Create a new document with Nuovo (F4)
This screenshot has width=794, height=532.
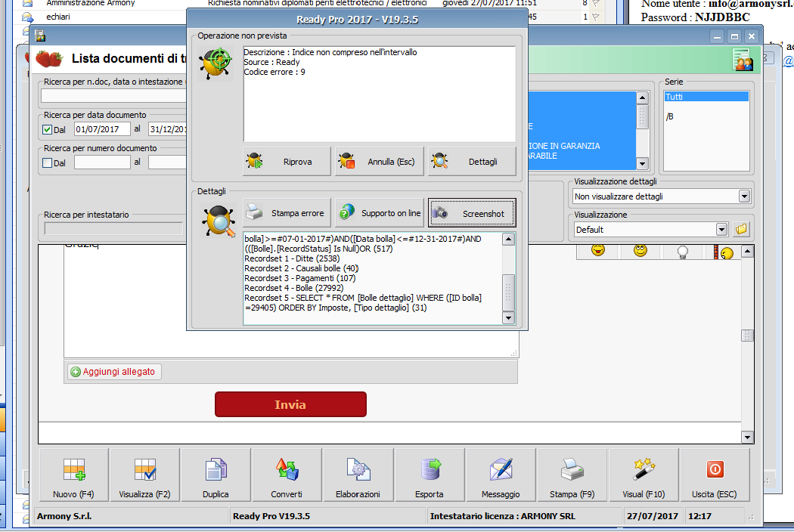[73, 475]
